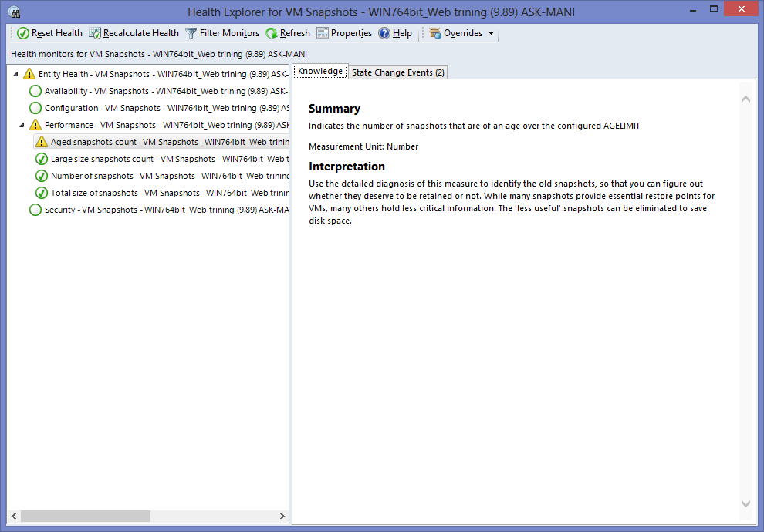Click the green Refresh arrow icon
The image size is (764, 532).
pyautogui.click(x=272, y=33)
